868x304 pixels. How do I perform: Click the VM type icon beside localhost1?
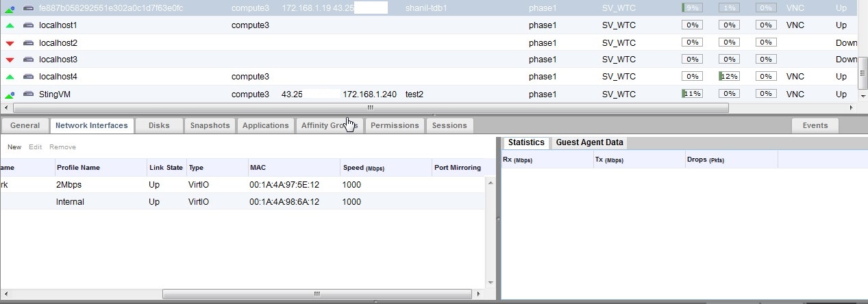[28, 25]
